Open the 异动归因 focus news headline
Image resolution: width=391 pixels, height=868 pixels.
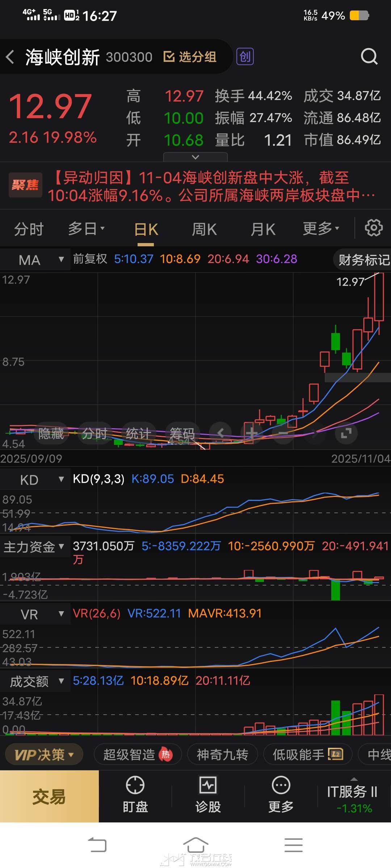pyautogui.click(x=212, y=187)
